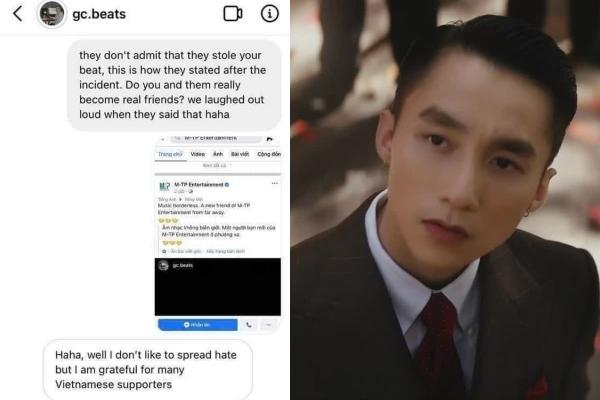Tap the phone call icon beside message button
This screenshot has height=400, width=600.
coord(249,325)
